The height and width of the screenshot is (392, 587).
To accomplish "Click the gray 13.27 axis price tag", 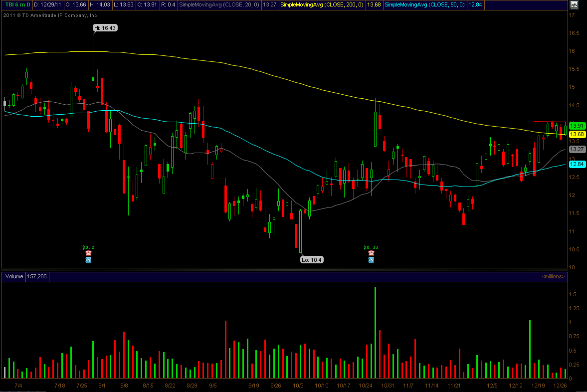I will (x=577, y=149).
